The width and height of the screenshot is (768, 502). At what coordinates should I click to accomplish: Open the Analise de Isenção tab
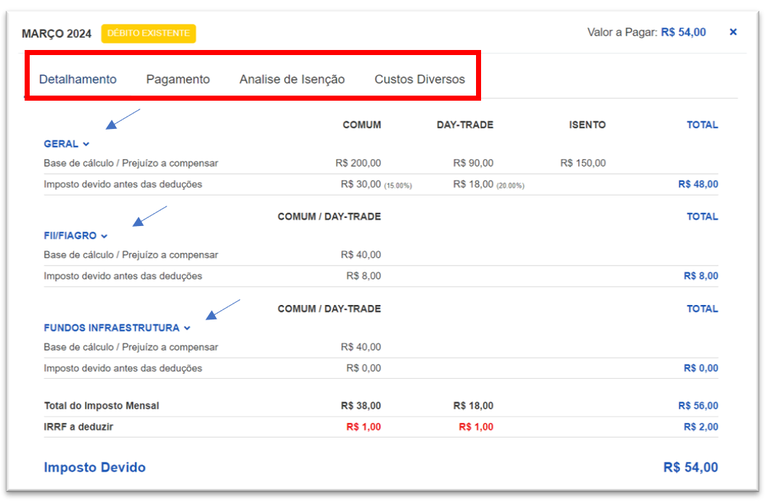click(292, 79)
